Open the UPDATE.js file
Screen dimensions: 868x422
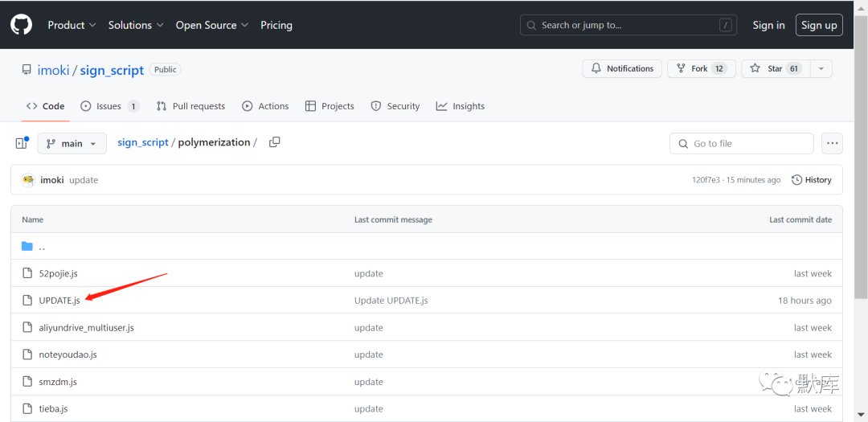click(59, 300)
